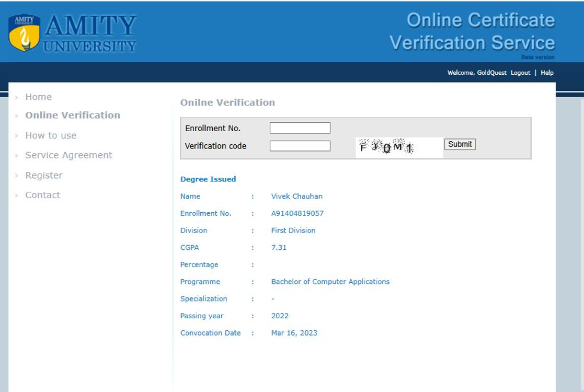Click the captcha verification image
Viewport: 584px width, 392px height.
(399, 147)
